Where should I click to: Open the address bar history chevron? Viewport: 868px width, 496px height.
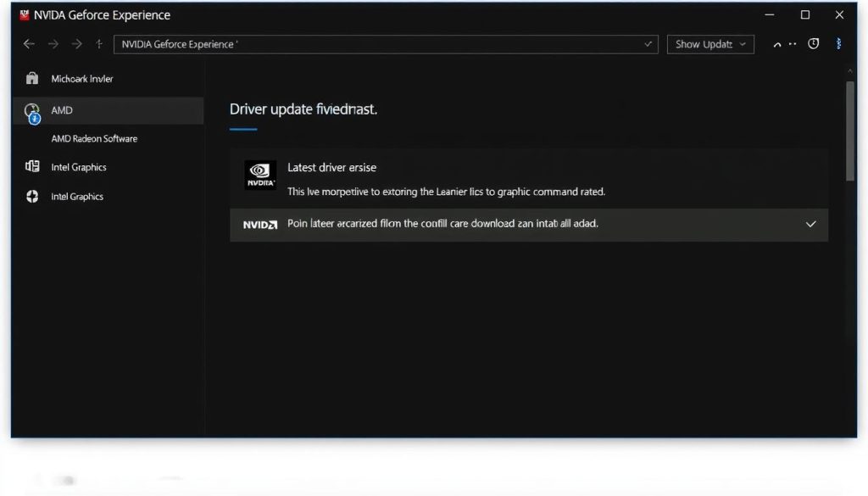648,44
